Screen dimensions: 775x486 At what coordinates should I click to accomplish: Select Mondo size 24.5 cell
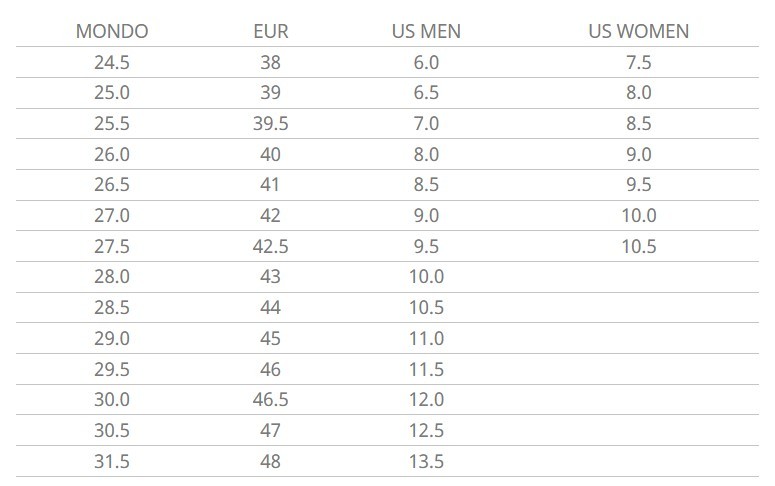[x=112, y=62]
